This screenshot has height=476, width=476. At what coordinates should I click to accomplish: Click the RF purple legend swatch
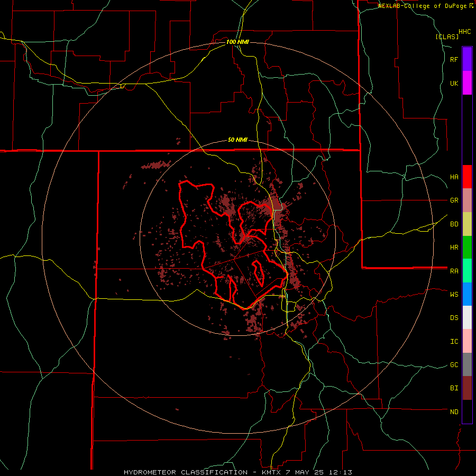(467, 59)
